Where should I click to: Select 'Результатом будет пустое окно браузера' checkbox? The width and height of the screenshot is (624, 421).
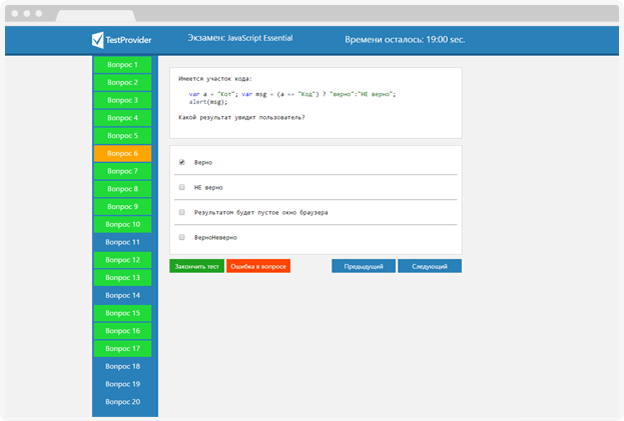(181, 212)
